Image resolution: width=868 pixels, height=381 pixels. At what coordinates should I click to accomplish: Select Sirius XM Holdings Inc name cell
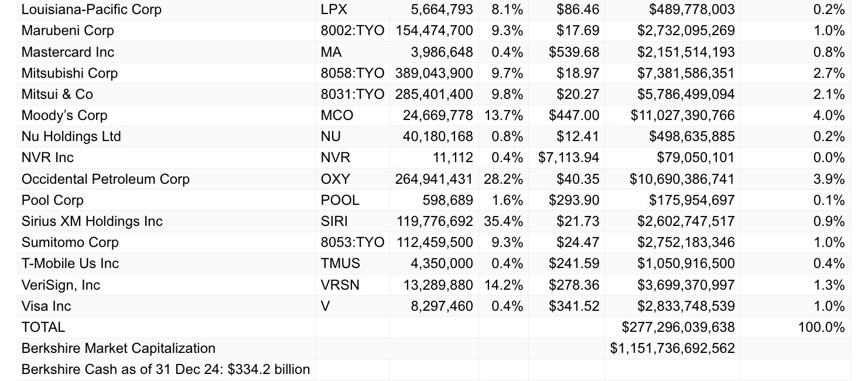(92, 221)
